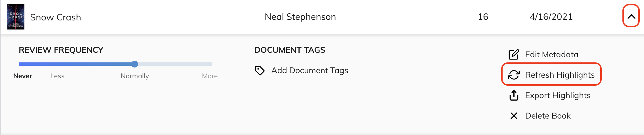Set review frequency to Never

23,76
